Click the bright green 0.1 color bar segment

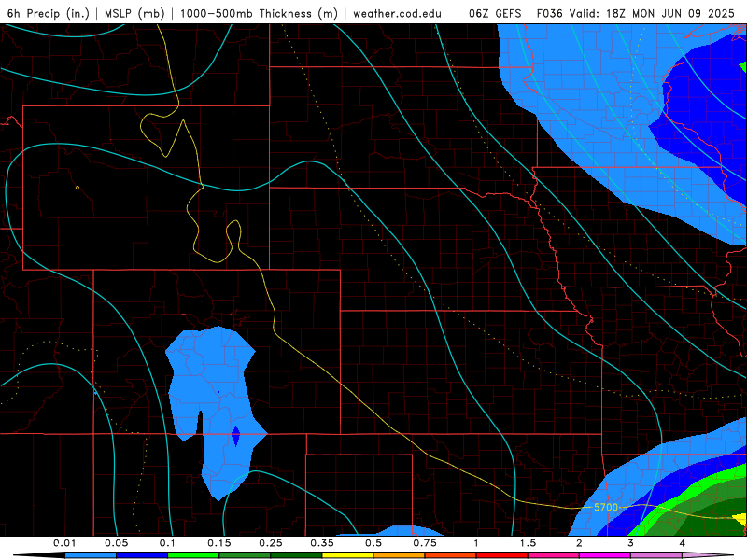pos(193,555)
